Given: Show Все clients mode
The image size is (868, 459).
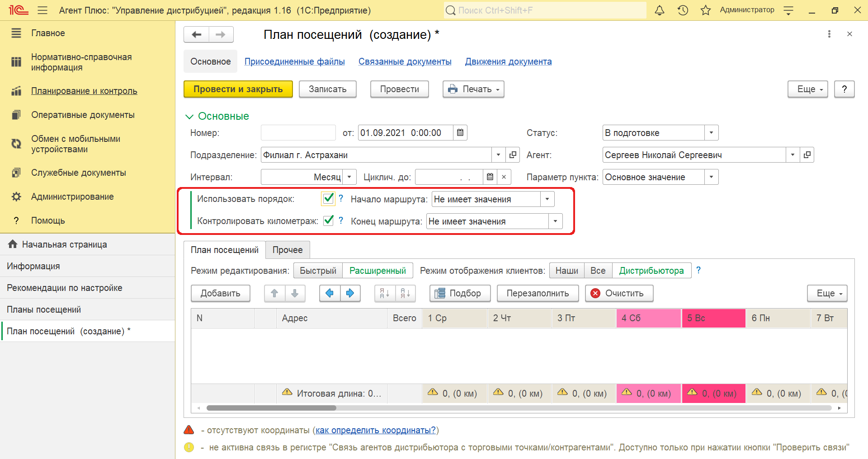Looking at the screenshot, I should coord(598,270).
